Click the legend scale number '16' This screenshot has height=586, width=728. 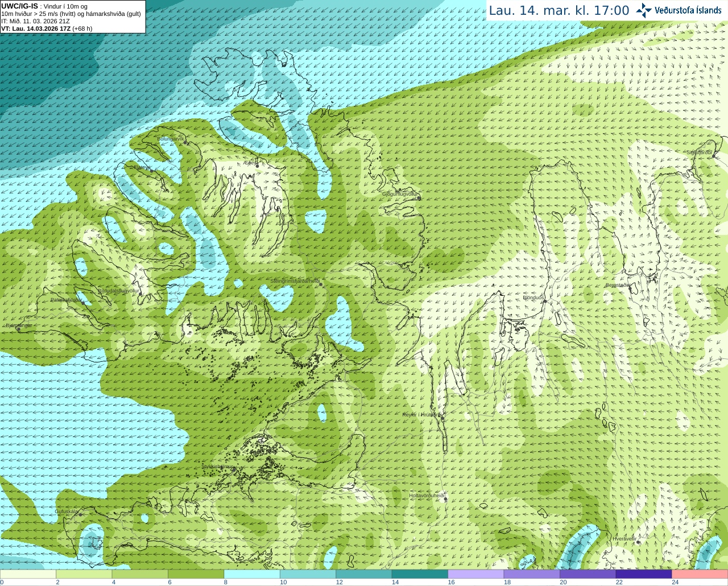tap(451, 582)
